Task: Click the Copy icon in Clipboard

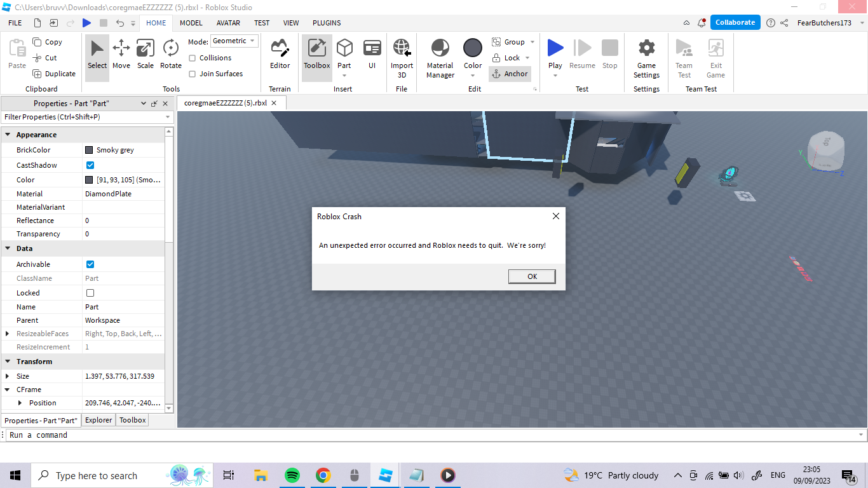Action: point(37,42)
